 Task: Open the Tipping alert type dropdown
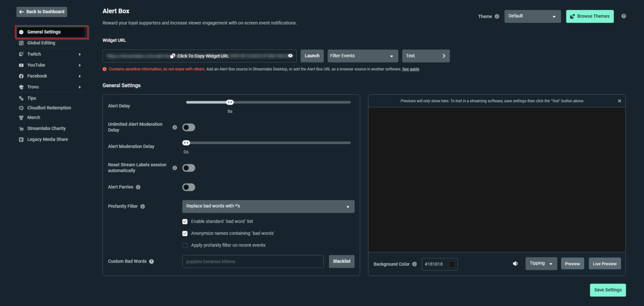(x=541, y=264)
